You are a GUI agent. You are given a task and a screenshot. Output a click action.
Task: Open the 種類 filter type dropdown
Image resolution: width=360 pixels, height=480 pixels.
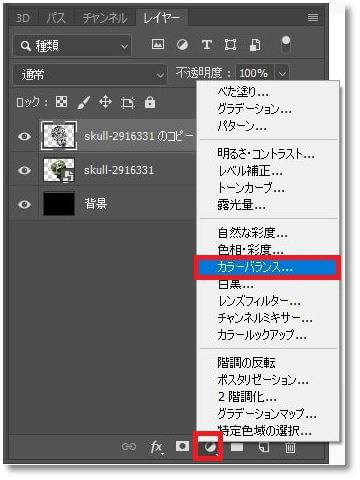(x=72, y=46)
